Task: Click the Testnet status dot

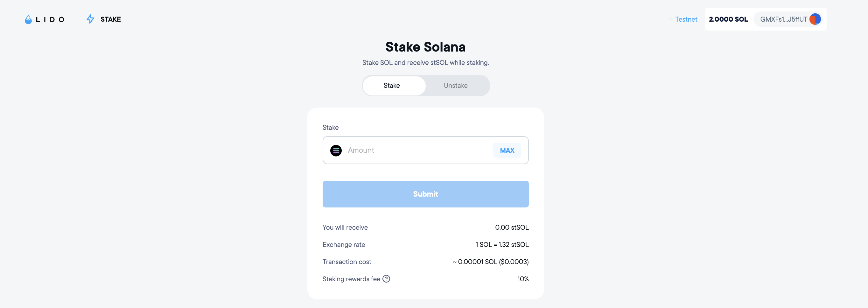Action: [x=671, y=19]
